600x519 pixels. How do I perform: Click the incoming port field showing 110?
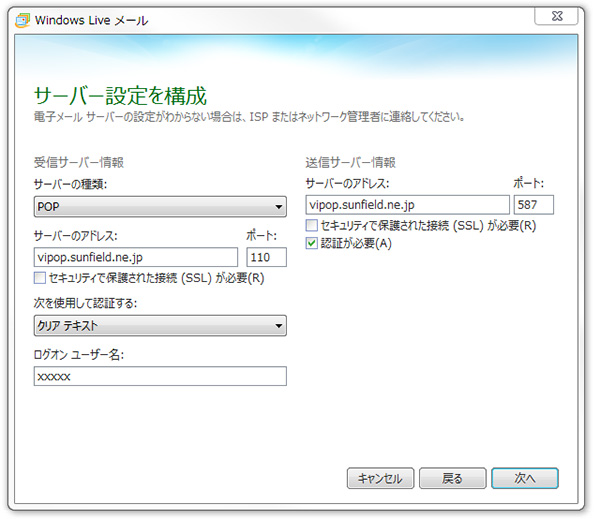coord(266,257)
